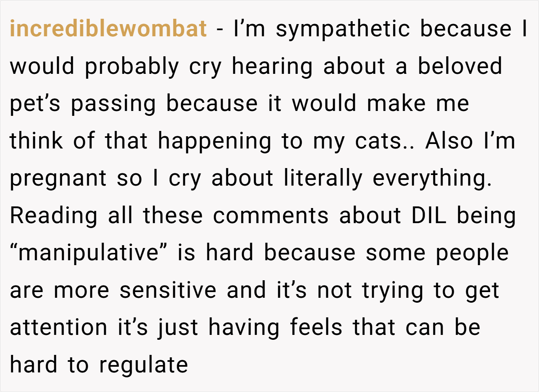Viewport: 539px width, 392px height.
Task: Click the word "Reading" in the comment
Action: (x=54, y=216)
